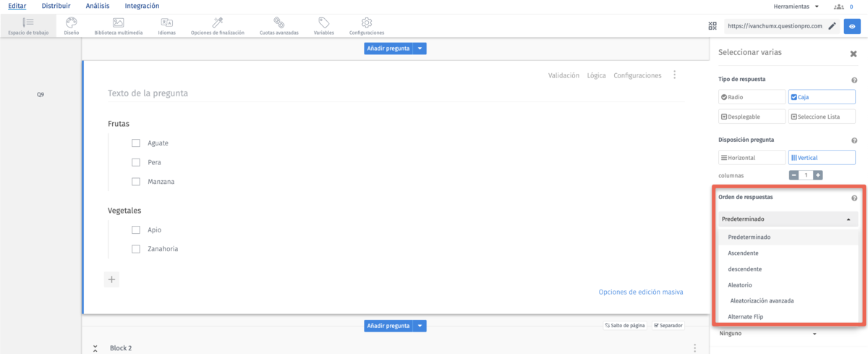Add a new answer option with plus icon

point(111,279)
